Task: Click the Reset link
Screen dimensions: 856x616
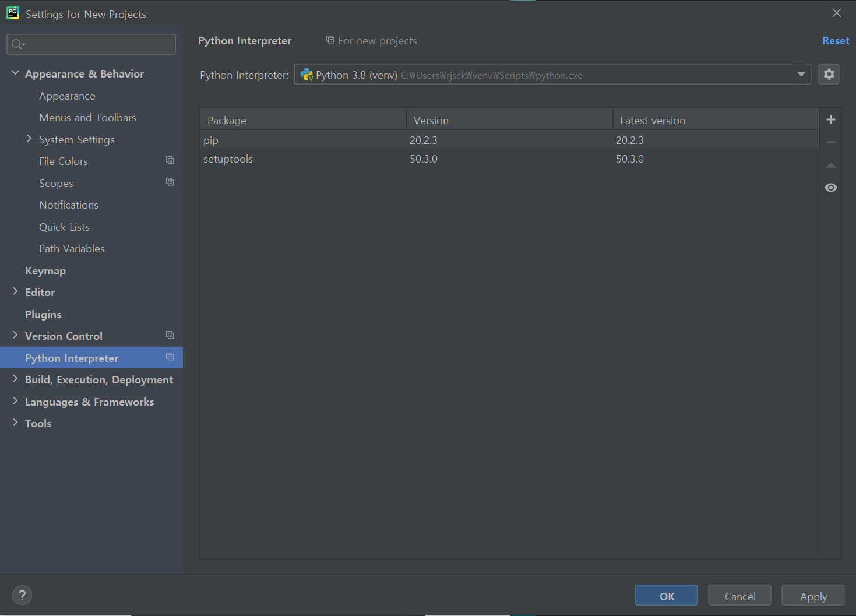Action: [836, 41]
